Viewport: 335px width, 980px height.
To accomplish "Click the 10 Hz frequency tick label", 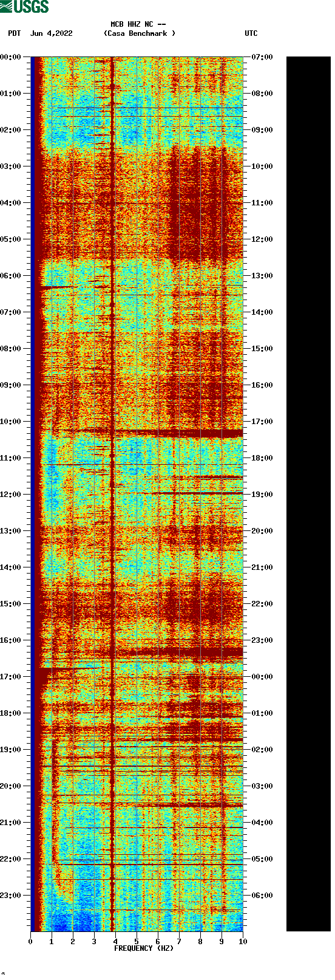I will pyautogui.click(x=243, y=942).
